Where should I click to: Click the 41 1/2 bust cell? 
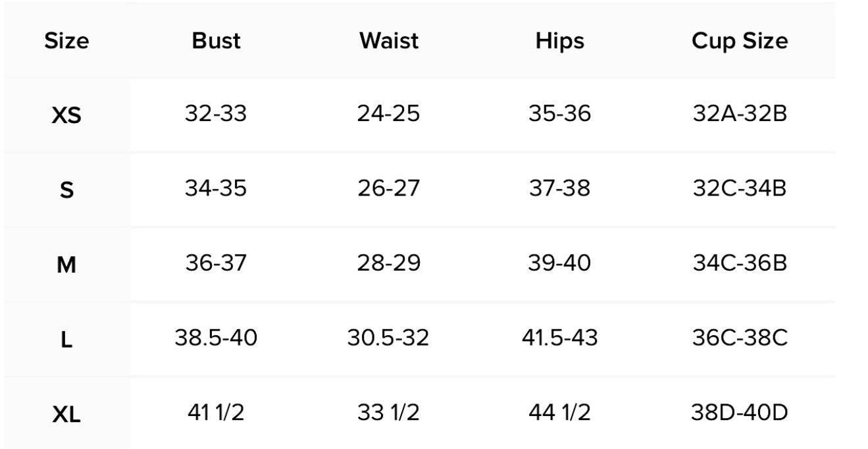pyautogui.click(x=216, y=413)
